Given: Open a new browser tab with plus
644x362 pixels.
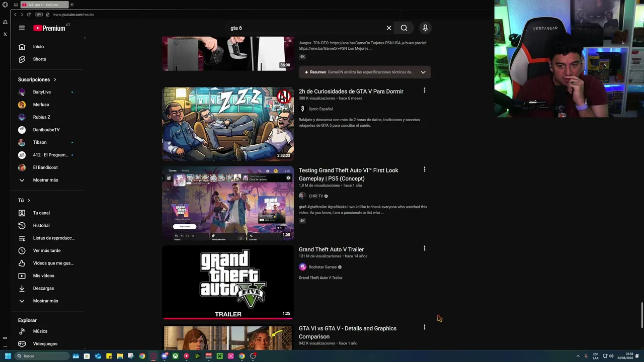Looking at the screenshot, I should coord(71,5).
